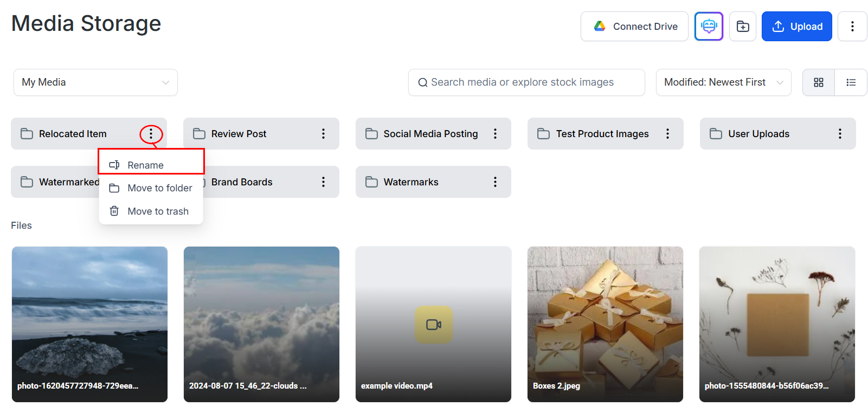Choose Move to folder menu option
Image resolution: width=868 pixels, height=413 pixels.
159,188
